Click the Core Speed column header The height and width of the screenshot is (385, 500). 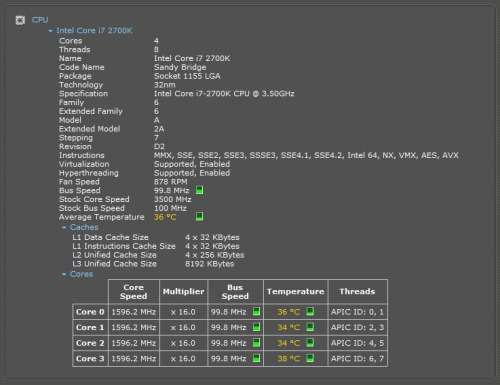coord(134,292)
